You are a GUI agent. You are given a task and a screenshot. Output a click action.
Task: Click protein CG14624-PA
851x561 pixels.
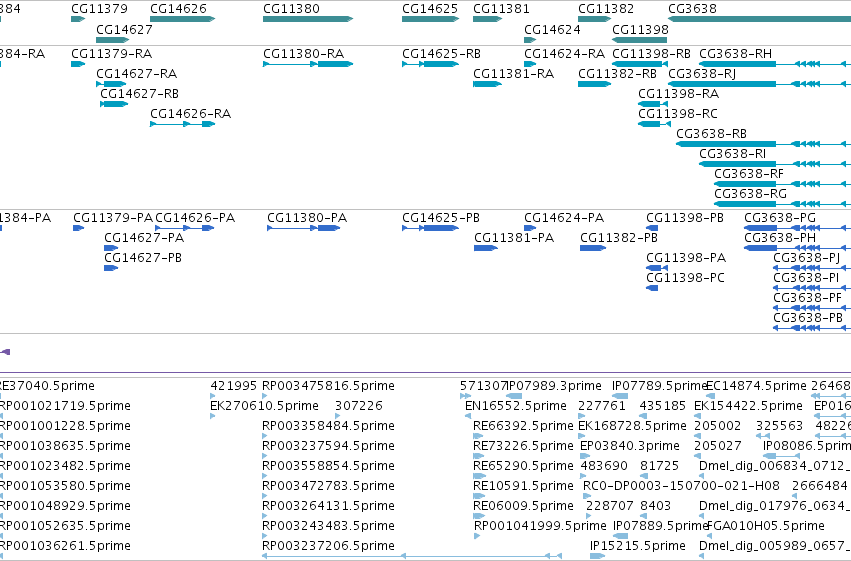[530, 228]
